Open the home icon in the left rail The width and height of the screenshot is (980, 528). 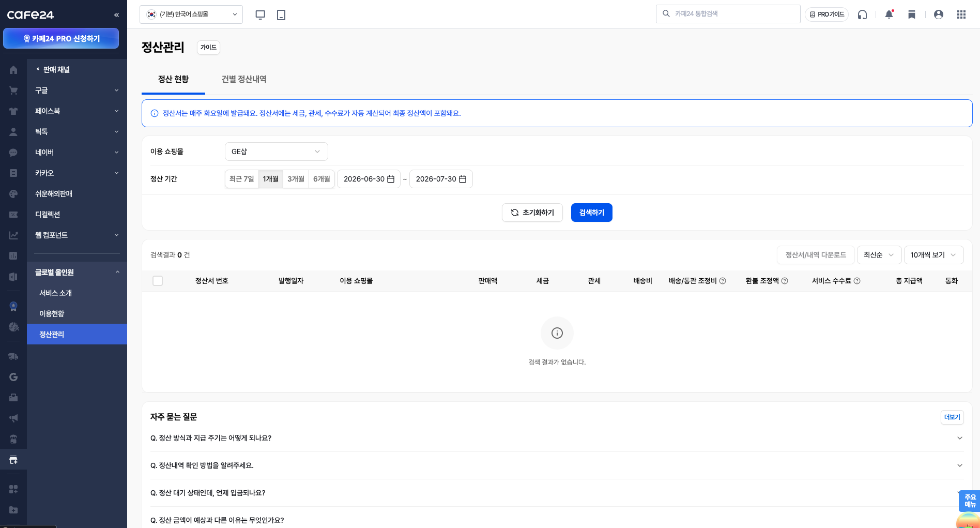13,70
